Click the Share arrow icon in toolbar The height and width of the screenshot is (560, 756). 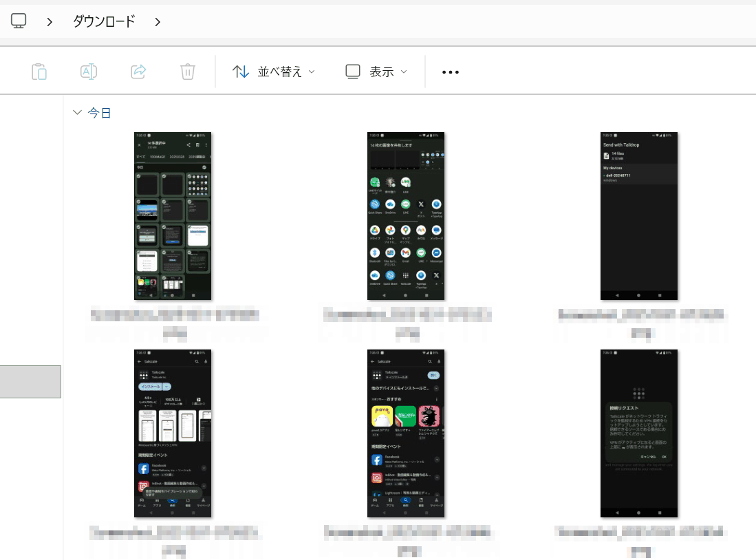coord(138,72)
